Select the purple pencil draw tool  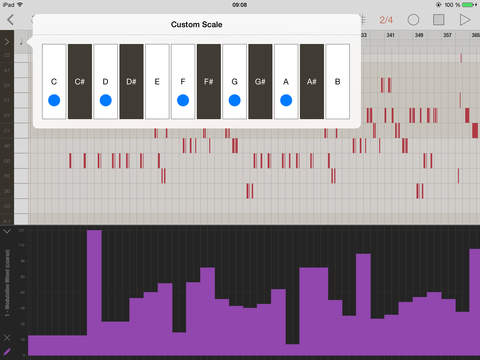coord(7,352)
